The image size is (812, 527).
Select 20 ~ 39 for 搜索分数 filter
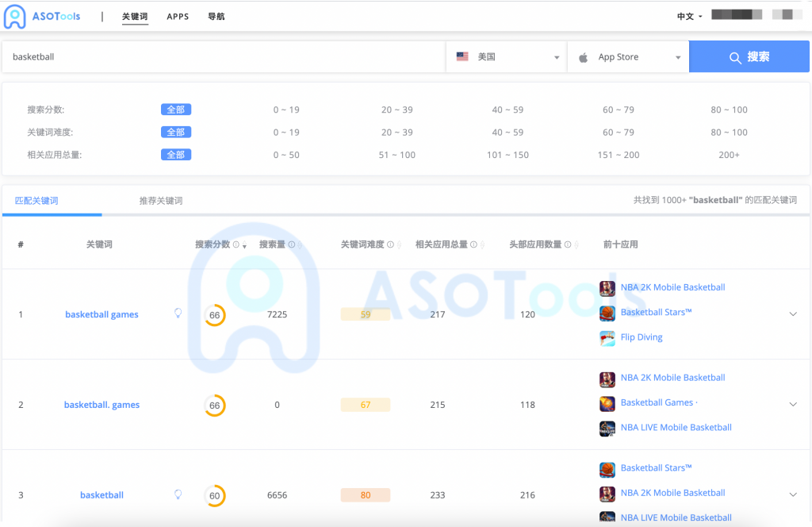pyautogui.click(x=397, y=110)
